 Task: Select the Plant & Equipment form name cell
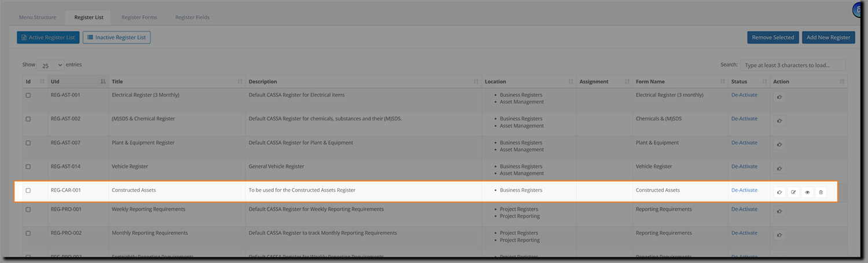tap(657, 143)
